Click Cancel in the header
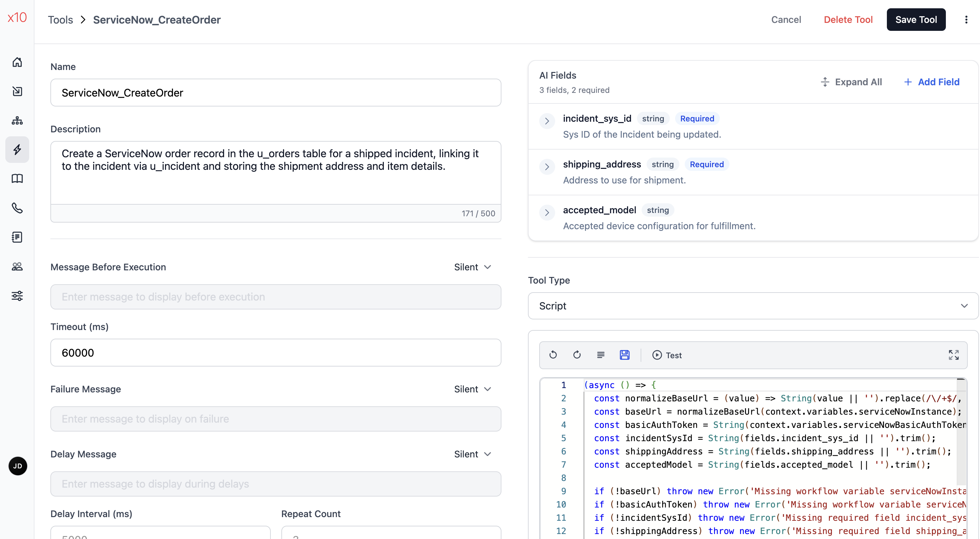 click(786, 20)
